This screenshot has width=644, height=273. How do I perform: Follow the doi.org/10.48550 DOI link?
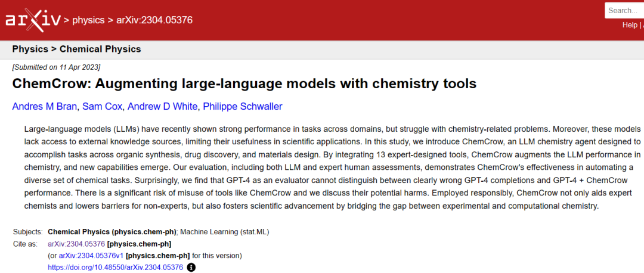tap(115, 268)
